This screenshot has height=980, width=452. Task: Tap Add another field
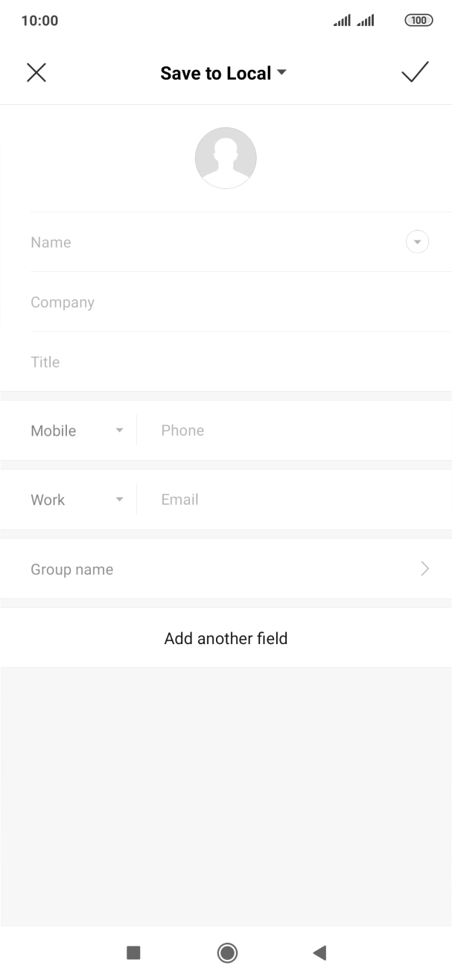(226, 638)
